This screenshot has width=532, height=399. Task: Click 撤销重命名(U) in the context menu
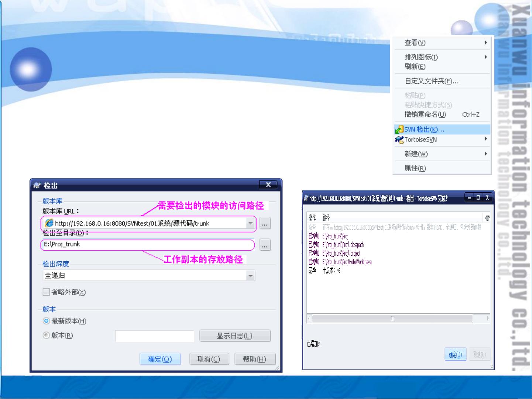tap(442, 115)
